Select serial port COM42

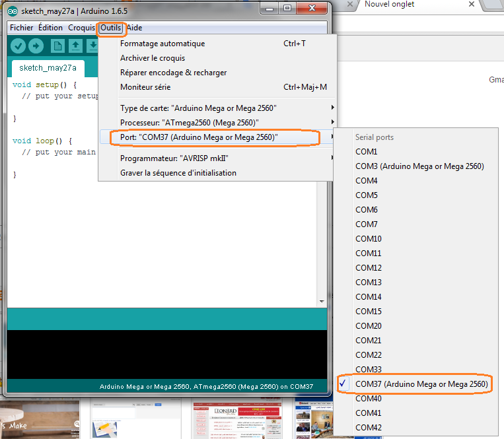click(x=416, y=427)
